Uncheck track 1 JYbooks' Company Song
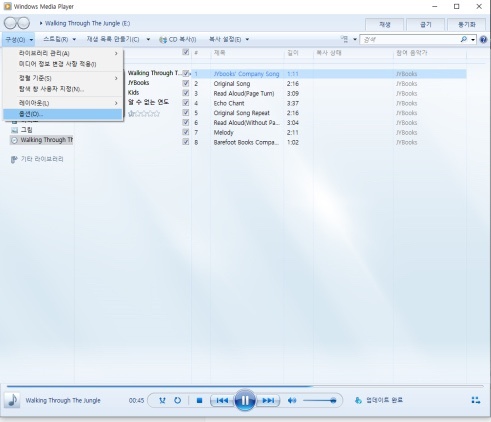This screenshot has width=491, height=422. (x=186, y=74)
